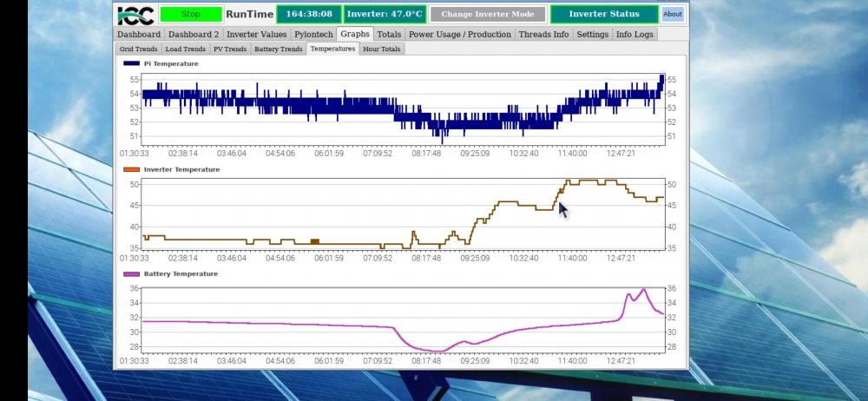Click the 06:01:59 label under Inverter chart
The width and height of the screenshot is (868, 401).
click(x=329, y=258)
